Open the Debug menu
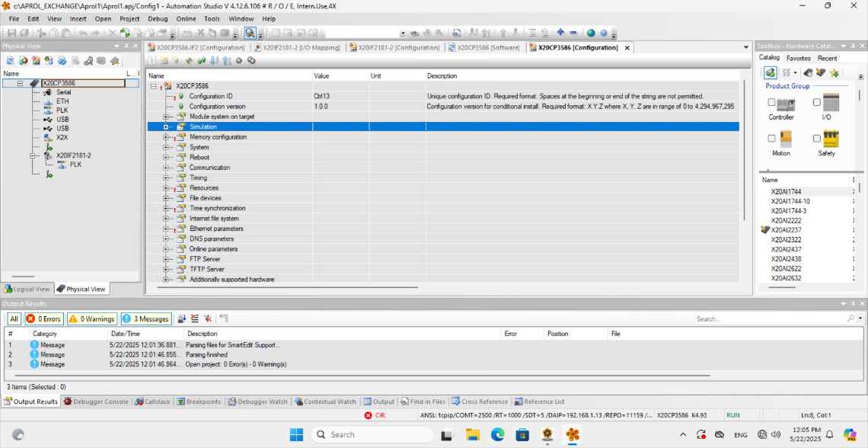The image size is (868, 448). [x=158, y=18]
